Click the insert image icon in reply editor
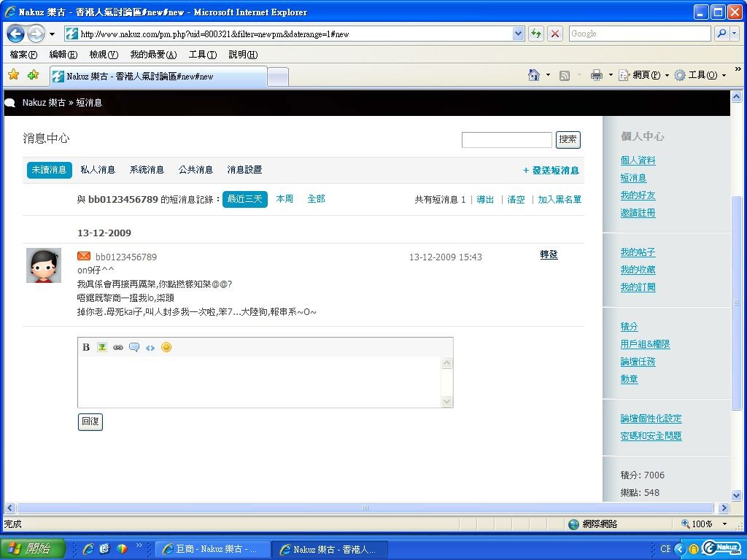 [x=102, y=347]
